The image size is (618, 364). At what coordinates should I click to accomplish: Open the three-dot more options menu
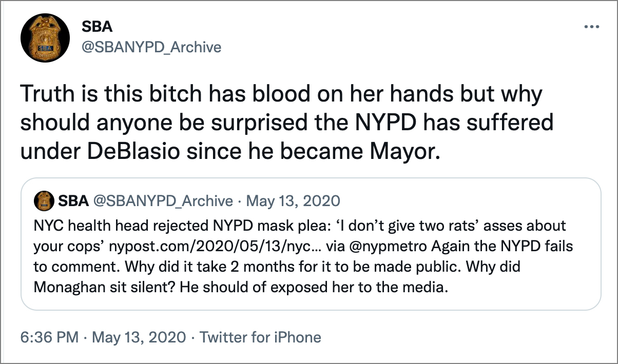(x=592, y=27)
